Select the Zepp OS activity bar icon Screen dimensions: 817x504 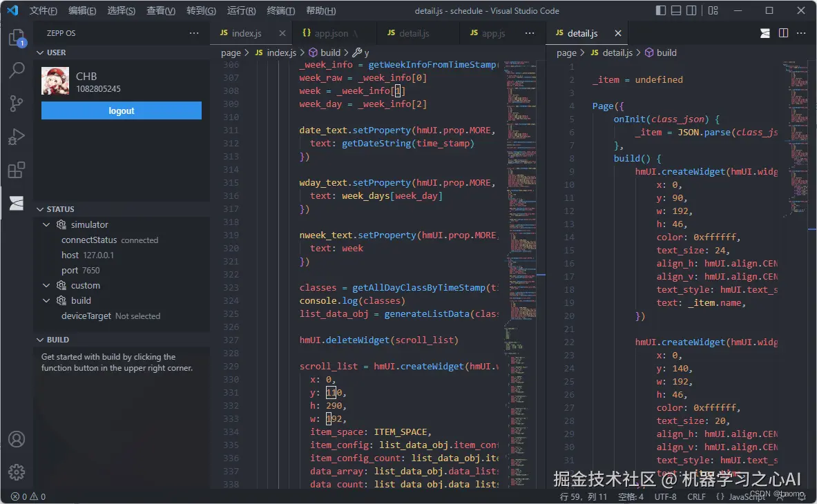pyautogui.click(x=17, y=203)
